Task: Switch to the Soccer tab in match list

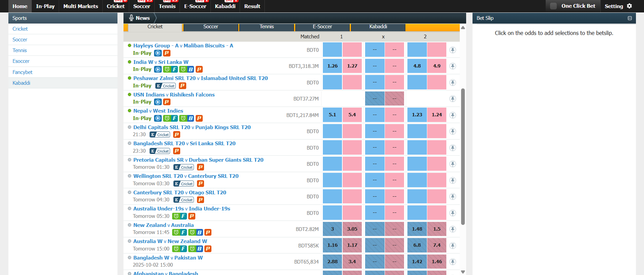Action: click(211, 27)
